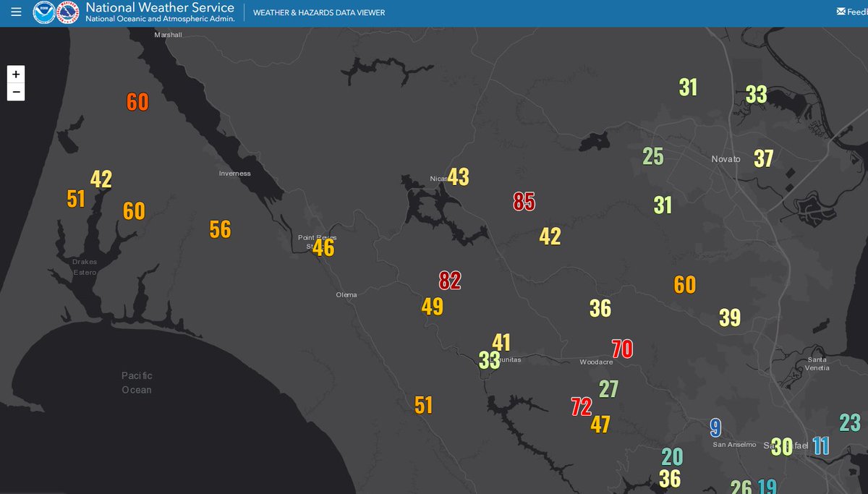Select the green 25 station reading
The image size is (868, 494).
[653, 156]
